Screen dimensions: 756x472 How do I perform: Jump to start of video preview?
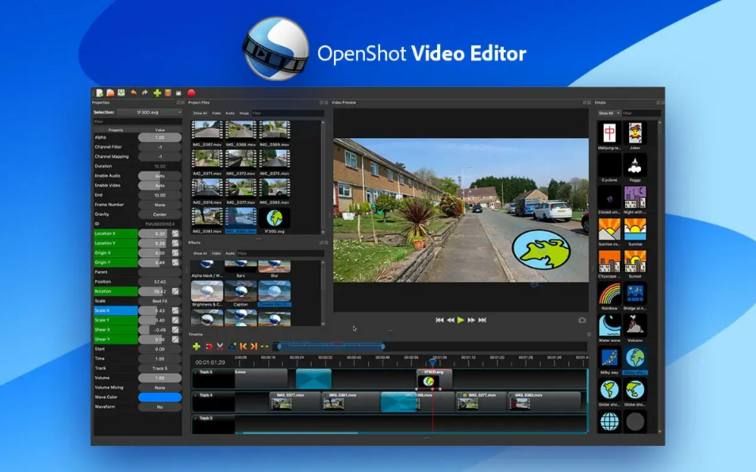[439, 320]
